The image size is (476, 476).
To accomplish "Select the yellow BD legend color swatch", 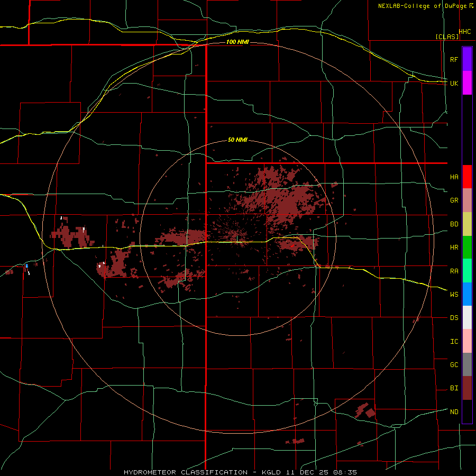I will (x=467, y=224).
